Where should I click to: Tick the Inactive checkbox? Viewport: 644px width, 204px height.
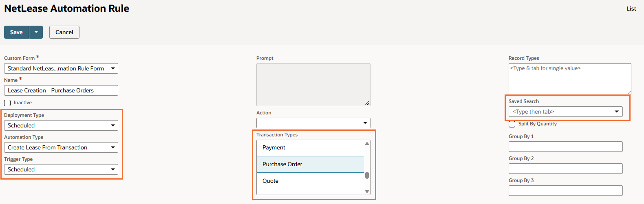pyautogui.click(x=7, y=103)
